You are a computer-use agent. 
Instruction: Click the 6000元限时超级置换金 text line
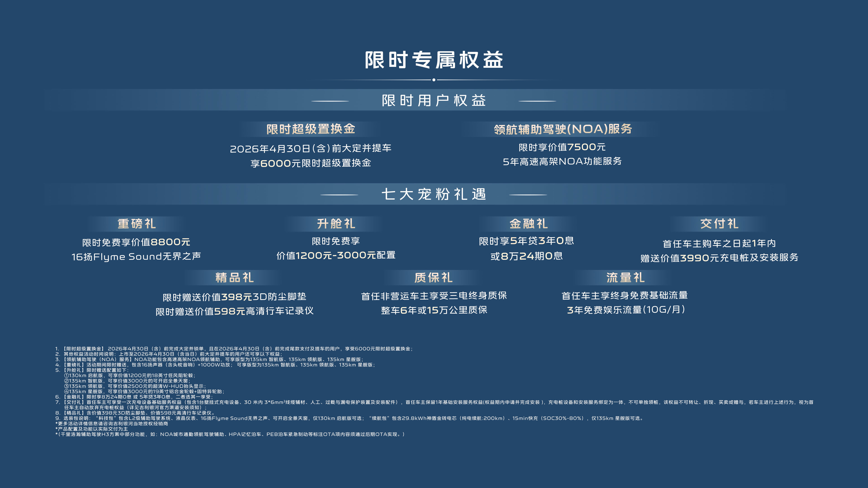tap(311, 163)
